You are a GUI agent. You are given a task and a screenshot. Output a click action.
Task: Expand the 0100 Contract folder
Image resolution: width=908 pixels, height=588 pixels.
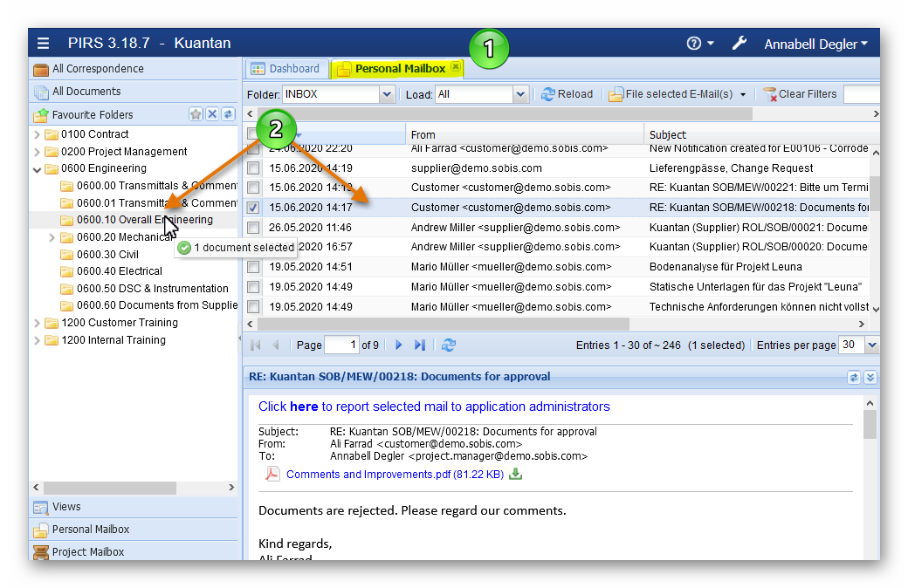pyautogui.click(x=37, y=134)
